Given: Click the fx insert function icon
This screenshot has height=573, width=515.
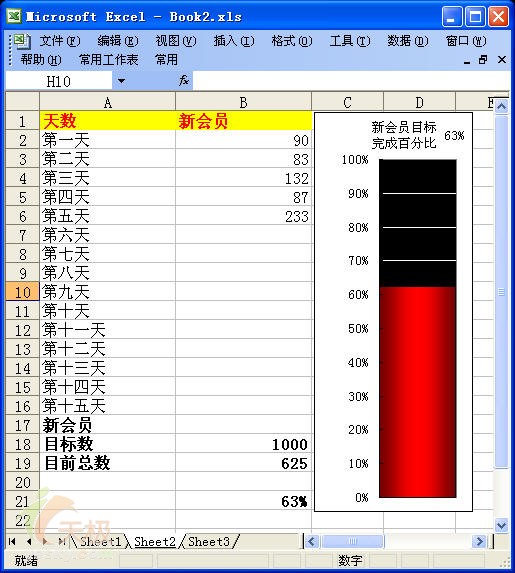Looking at the screenshot, I should (183, 80).
